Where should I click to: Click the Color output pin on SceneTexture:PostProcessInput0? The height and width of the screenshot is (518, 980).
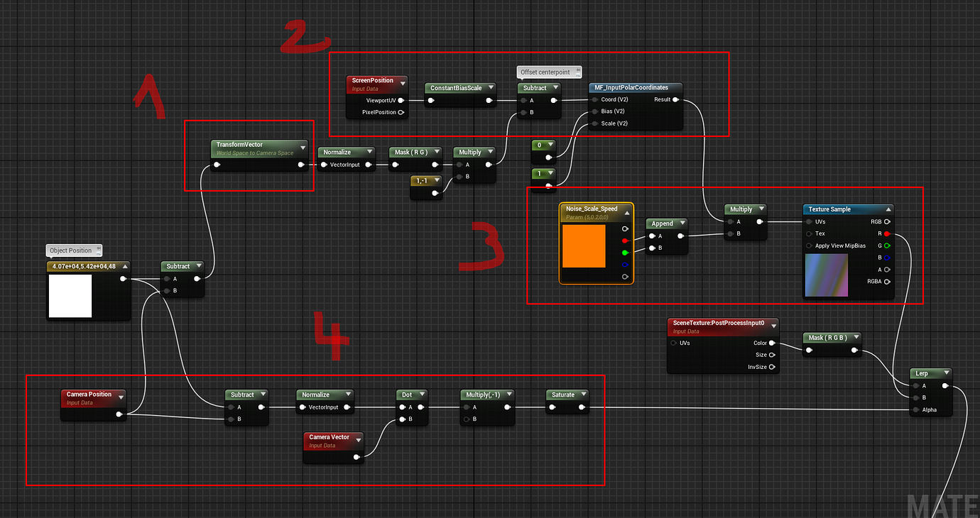[x=772, y=343]
